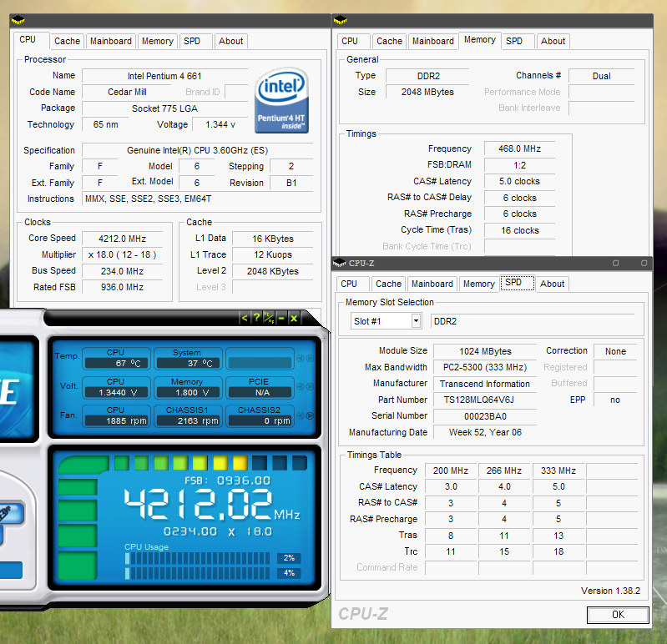667x644 pixels.
Task: Click the Channels # value 'Dual'
Action: pos(602,76)
